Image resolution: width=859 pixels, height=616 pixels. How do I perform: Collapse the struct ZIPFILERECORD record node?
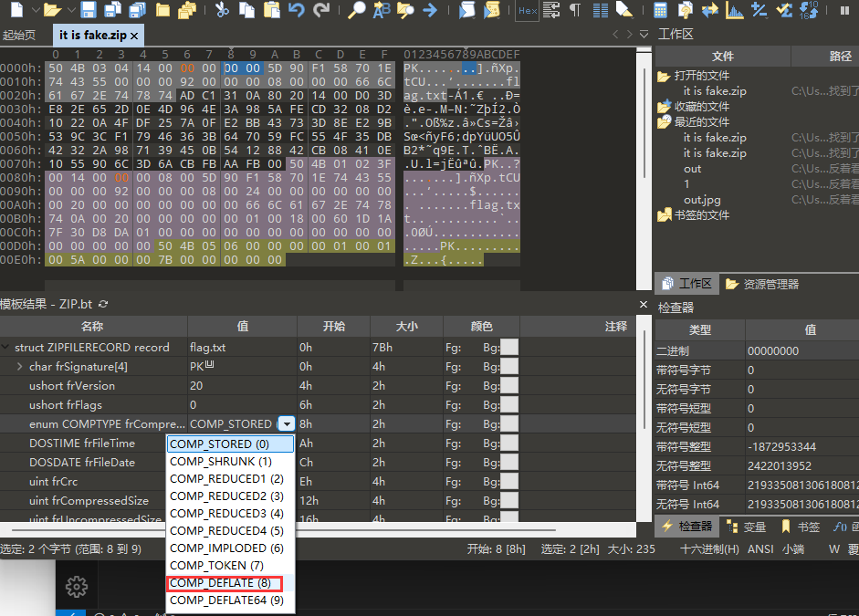[6, 347]
